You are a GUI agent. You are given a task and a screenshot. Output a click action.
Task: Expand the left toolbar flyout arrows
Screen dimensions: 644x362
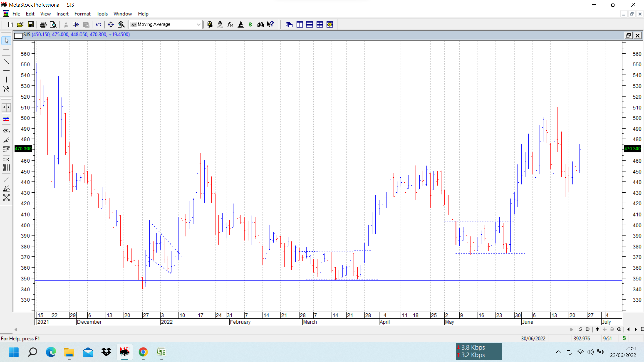pos(6,107)
